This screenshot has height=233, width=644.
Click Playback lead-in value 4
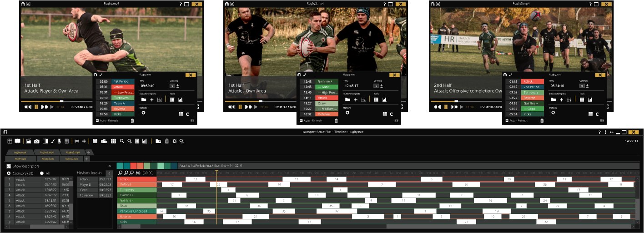coord(109,173)
